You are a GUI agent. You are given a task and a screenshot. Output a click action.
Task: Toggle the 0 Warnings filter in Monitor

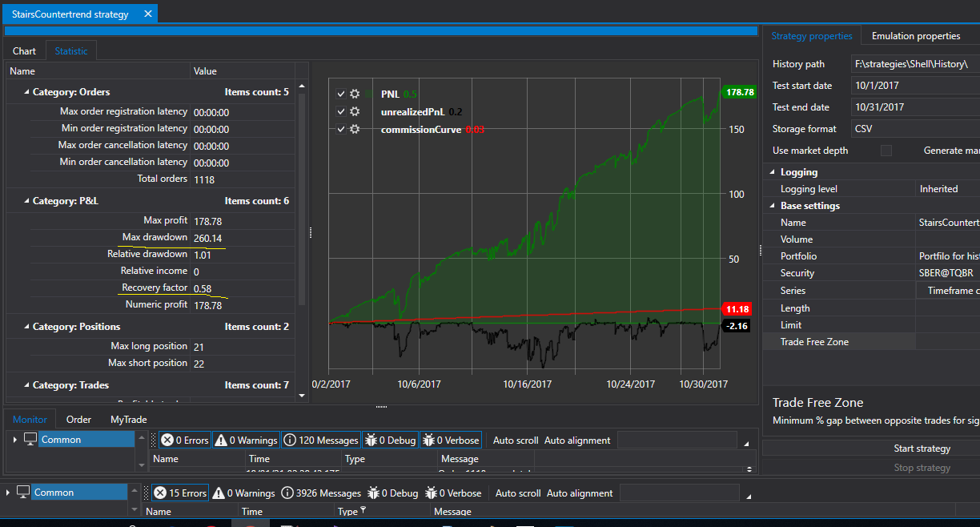click(x=246, y=440)
